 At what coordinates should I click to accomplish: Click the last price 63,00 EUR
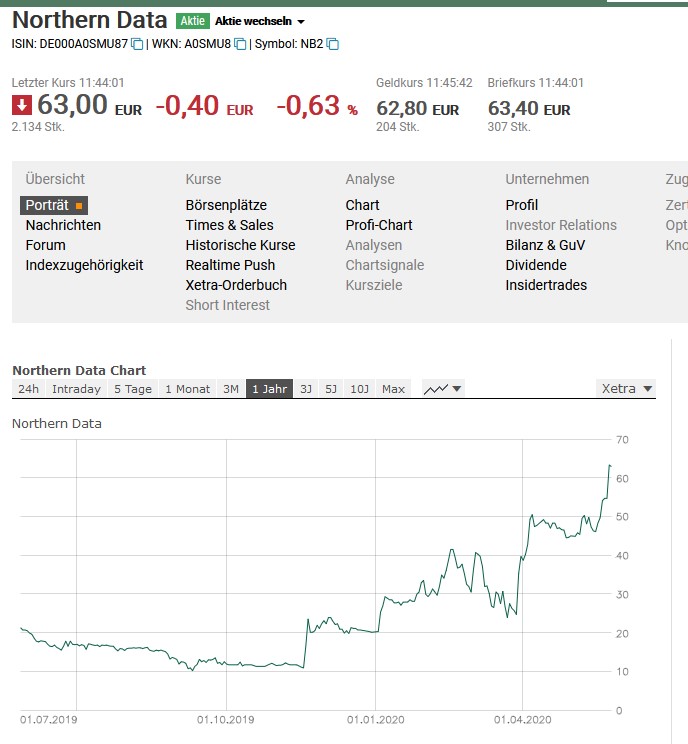pyautogui.click(x=89, y=105)
